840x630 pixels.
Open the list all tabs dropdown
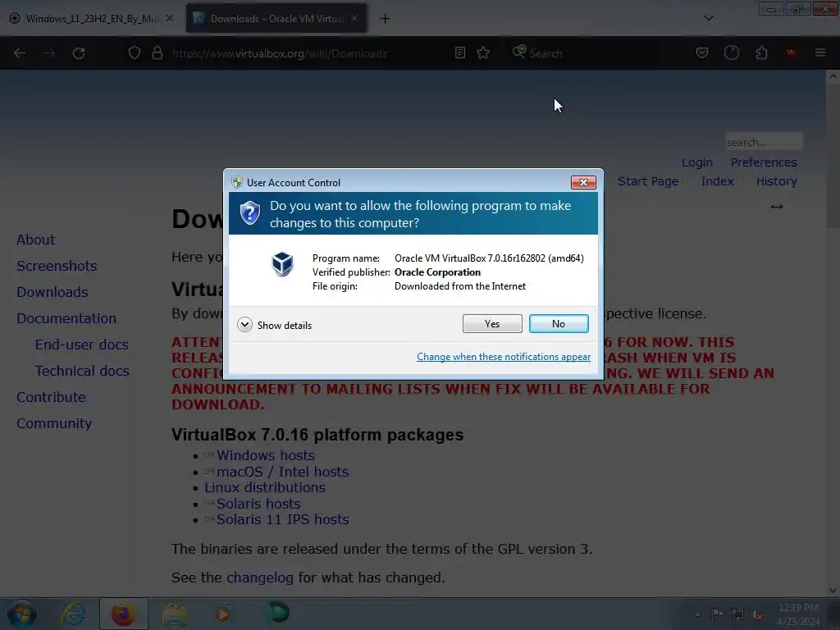click(x=708, y=18)
